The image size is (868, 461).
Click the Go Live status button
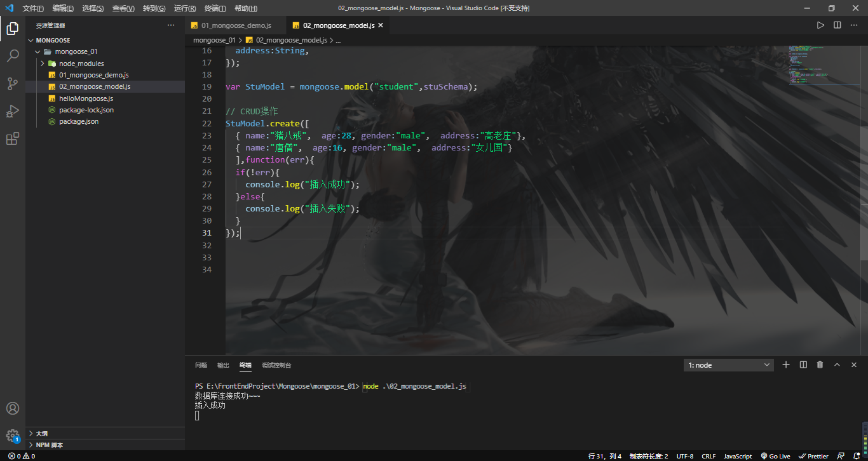tap(775, 456)
